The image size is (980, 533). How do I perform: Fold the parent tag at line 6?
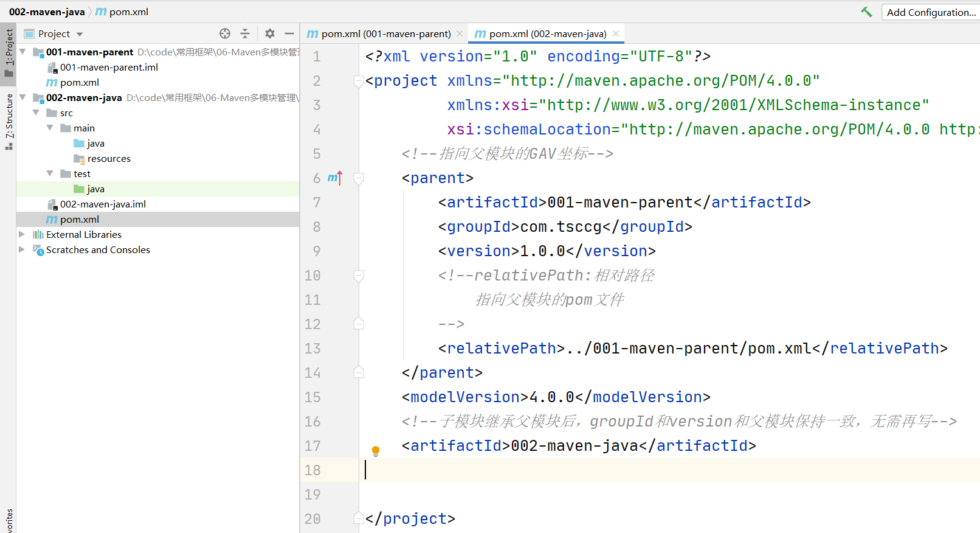tap(359, 178)
